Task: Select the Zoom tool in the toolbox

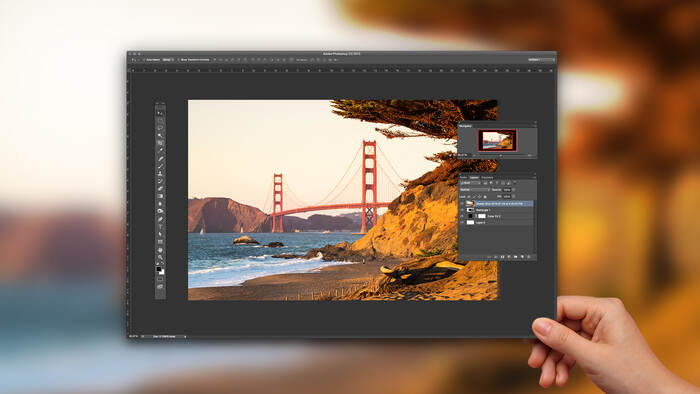Action: (x=160, y=257)
